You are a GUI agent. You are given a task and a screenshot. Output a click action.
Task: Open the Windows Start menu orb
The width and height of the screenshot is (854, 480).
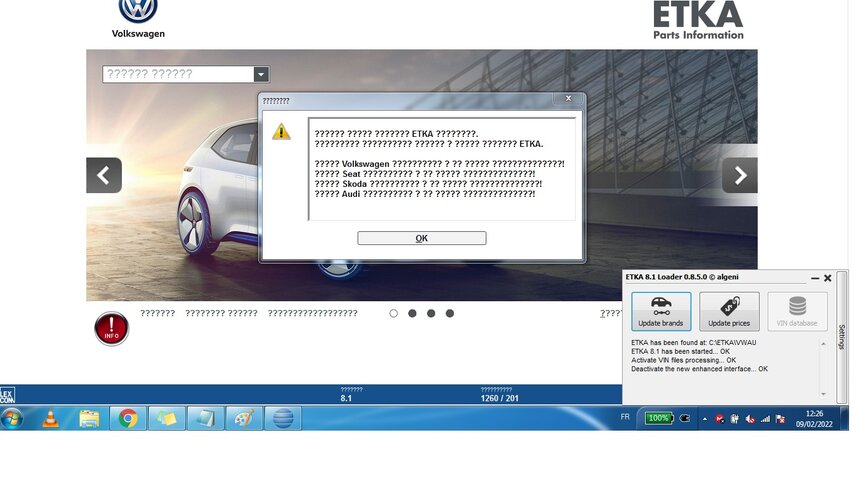[12, 418]
